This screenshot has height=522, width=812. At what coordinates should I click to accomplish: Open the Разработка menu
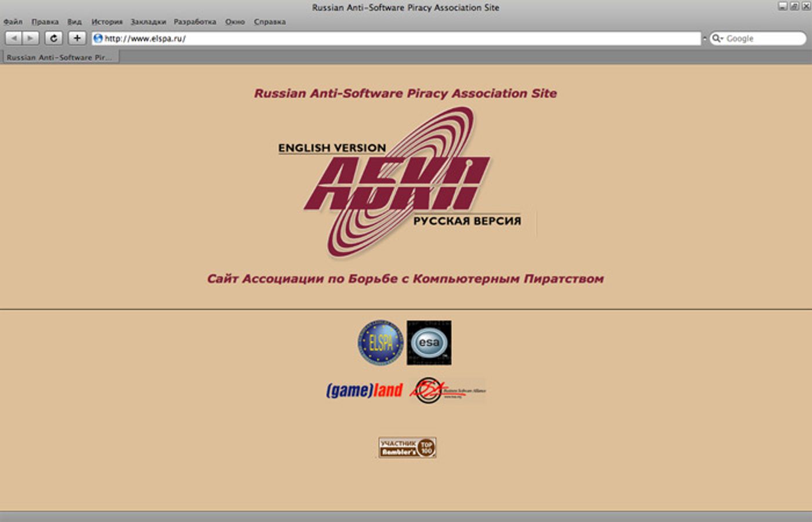click(x=195, y=22)
